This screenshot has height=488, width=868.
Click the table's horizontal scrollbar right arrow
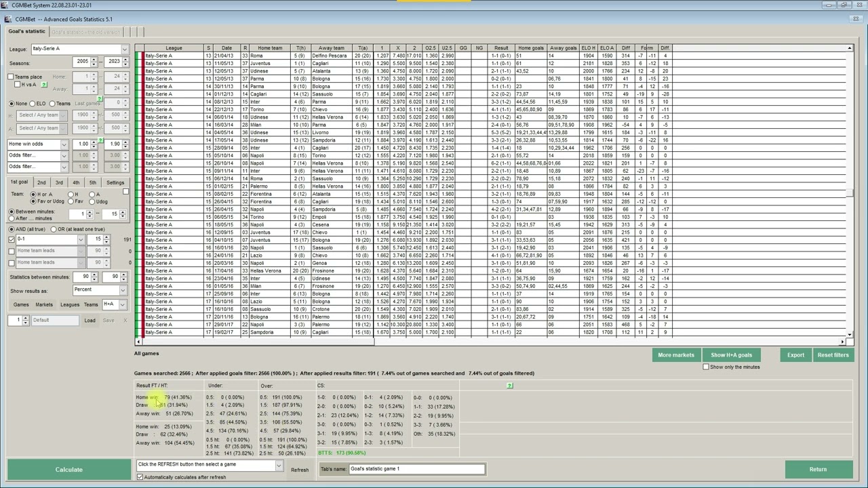843,342
